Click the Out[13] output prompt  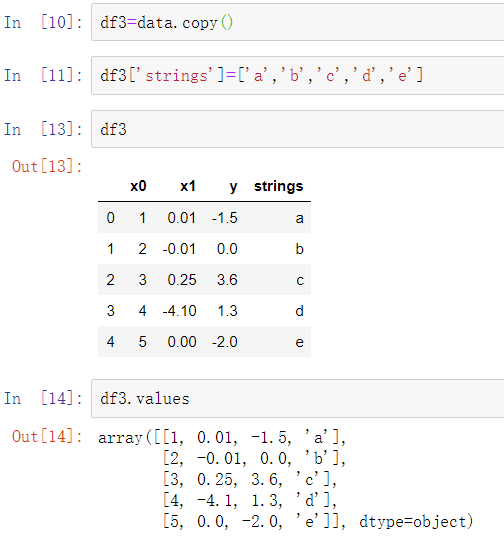47,166
